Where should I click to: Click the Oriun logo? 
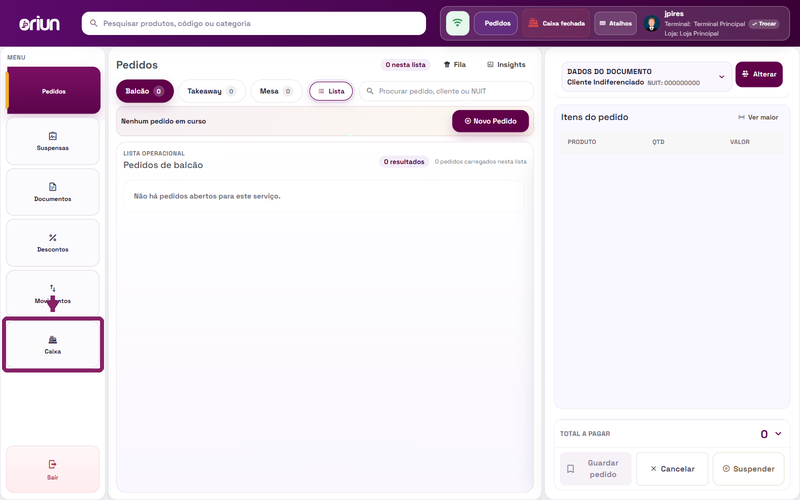tap(39, 23)
